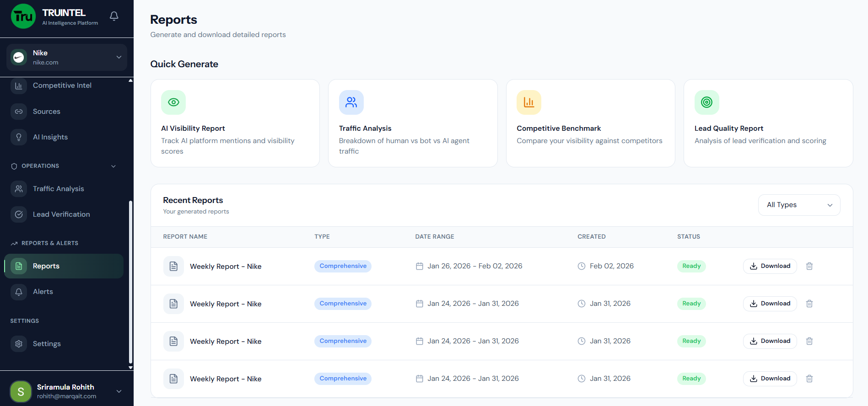This screenshot has height=406, width=868.
Task: Open AI Insights from the sidebar
Action: tap(50, 137)
